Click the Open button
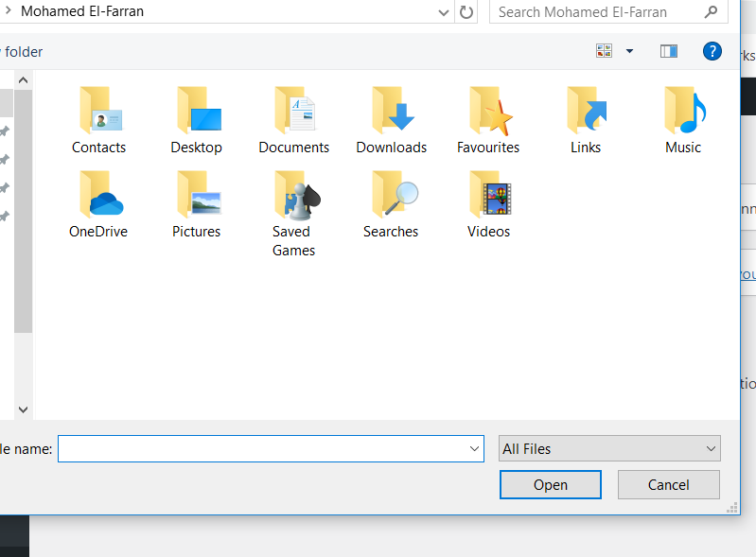The height and width of the screenshot is (557, 756). coord(550,484)
